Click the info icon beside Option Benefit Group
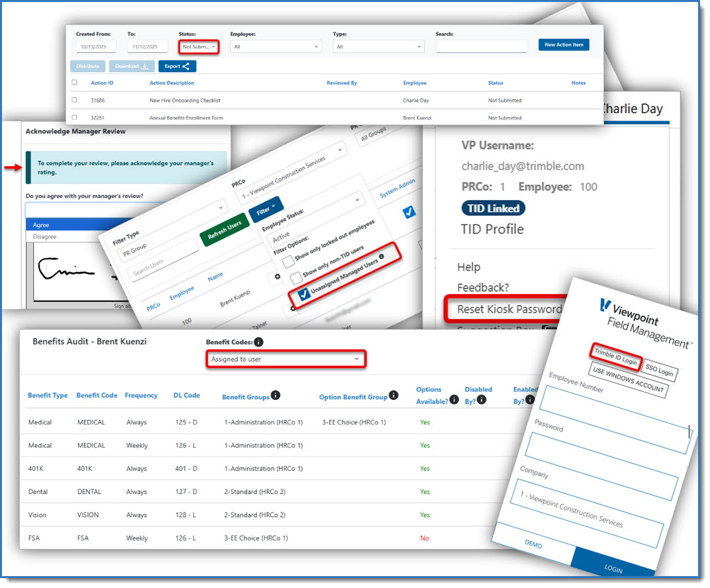This screenshot has width=710, height=588. (393, 395)
